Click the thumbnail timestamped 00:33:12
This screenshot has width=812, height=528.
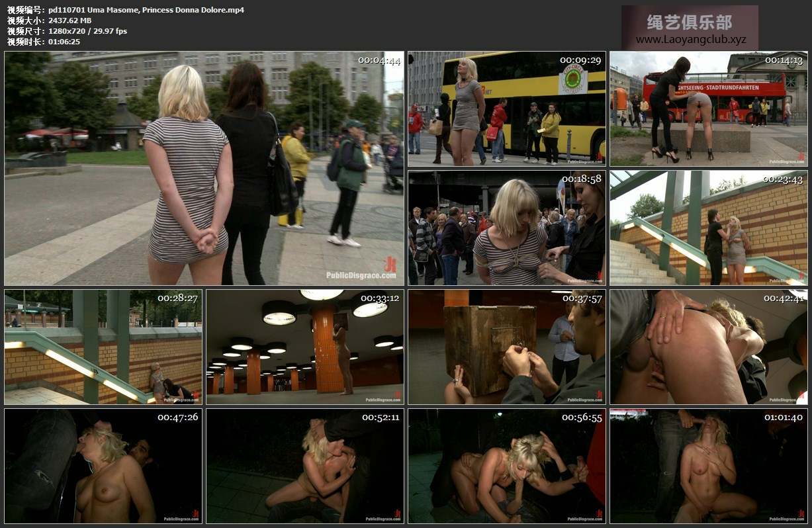[x=304, y=347]
